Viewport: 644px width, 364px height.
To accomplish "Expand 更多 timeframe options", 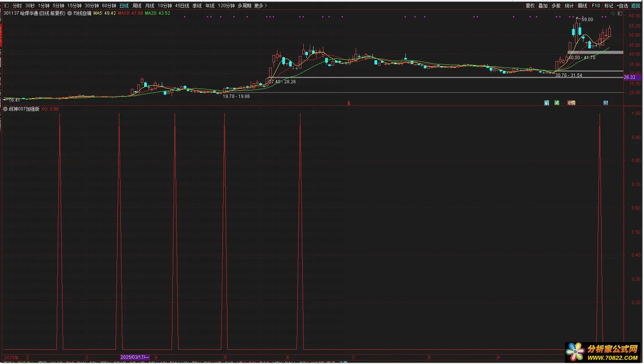I will 260,6.
